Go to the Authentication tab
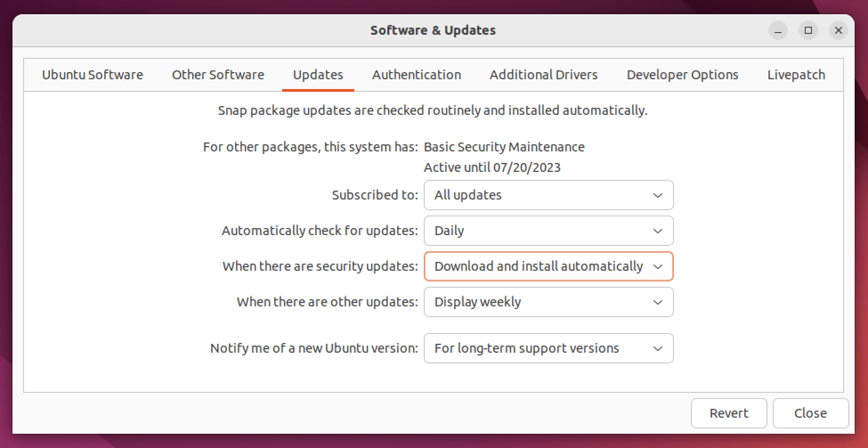868x448 pixels. click(x=417, y=75)
